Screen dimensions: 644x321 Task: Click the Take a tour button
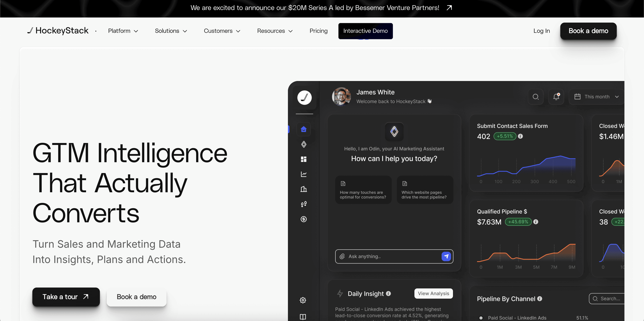click(x=66, y=297)
